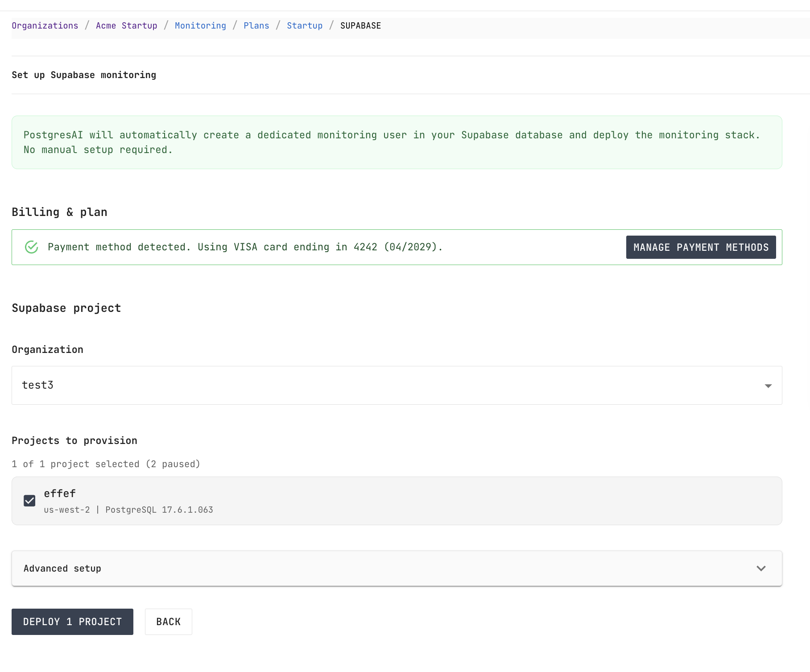Click the payment method detected message
This screenshot has width=810, height=672.
[245, 247]
